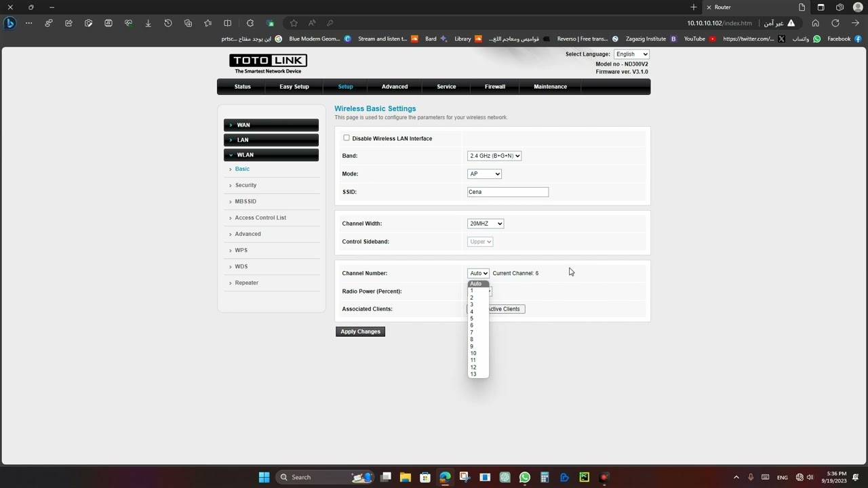Viewport: 868px width, 488px height.
Task: Open the YouTube bookmark
Action: pos(699,39)
